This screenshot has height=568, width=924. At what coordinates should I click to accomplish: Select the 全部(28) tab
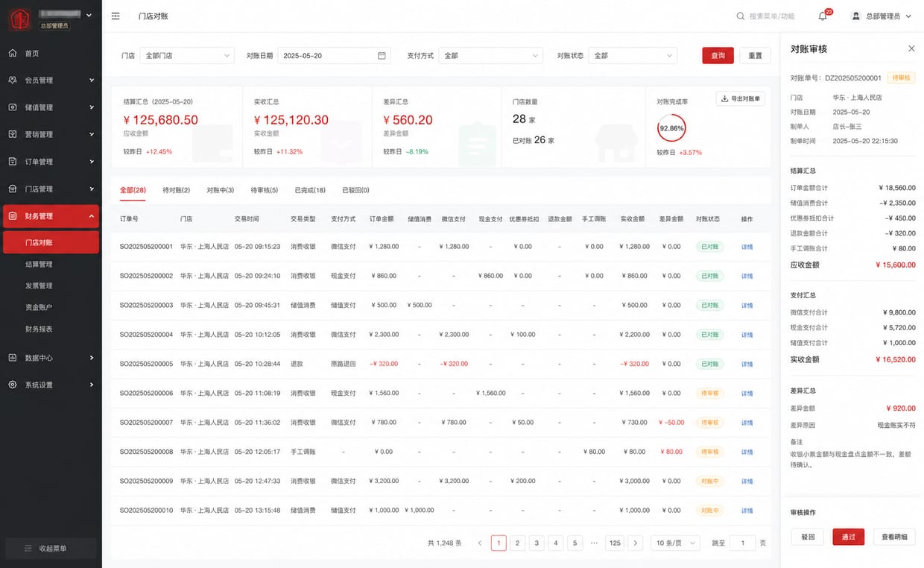pos(133,190)
